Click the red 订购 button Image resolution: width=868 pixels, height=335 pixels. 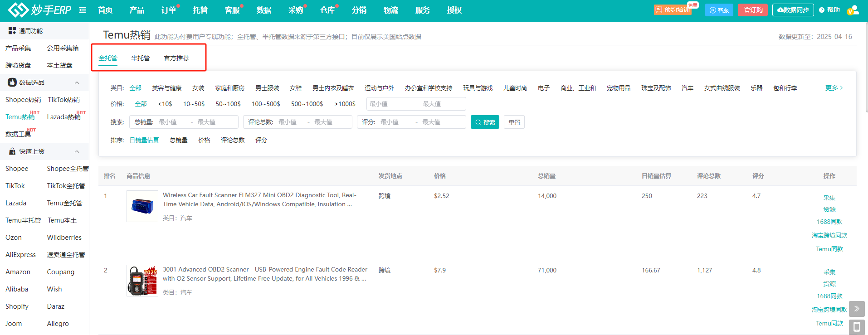click(753, 10)
